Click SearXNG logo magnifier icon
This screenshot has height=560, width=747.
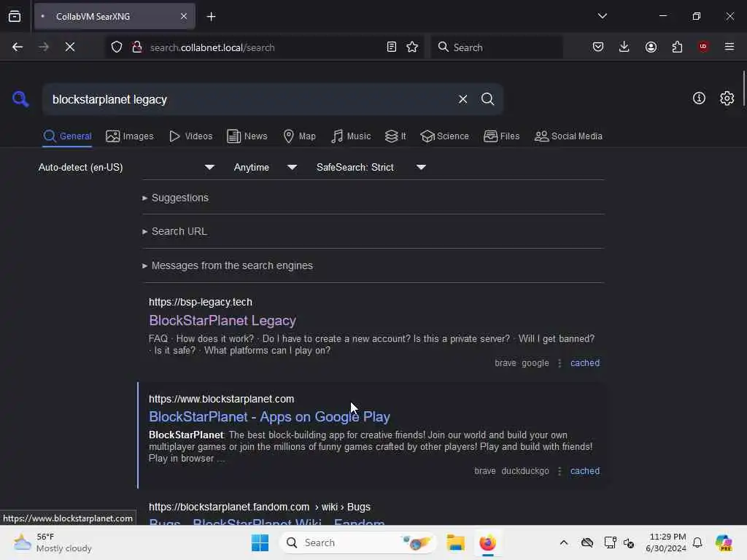click(20, 99)
